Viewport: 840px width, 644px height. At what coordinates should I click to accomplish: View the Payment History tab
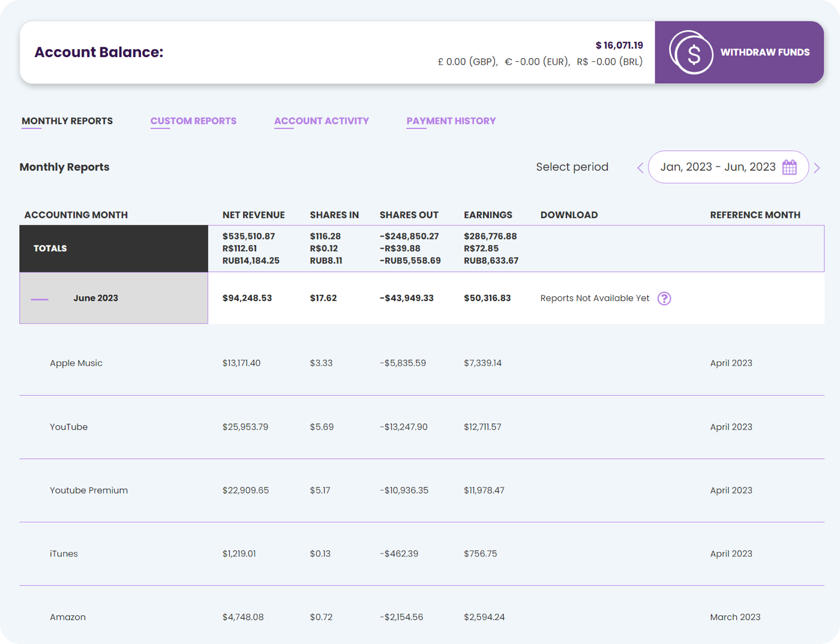(451, 121)
